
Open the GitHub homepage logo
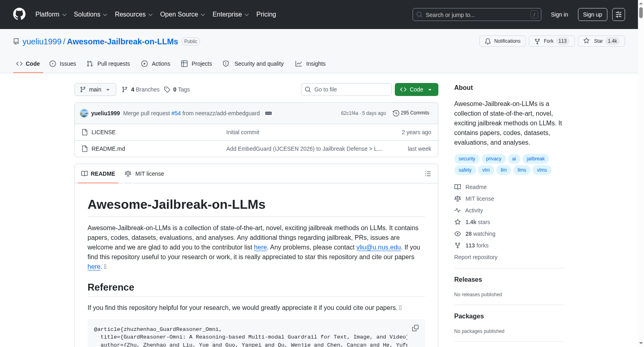coord(19,14)
